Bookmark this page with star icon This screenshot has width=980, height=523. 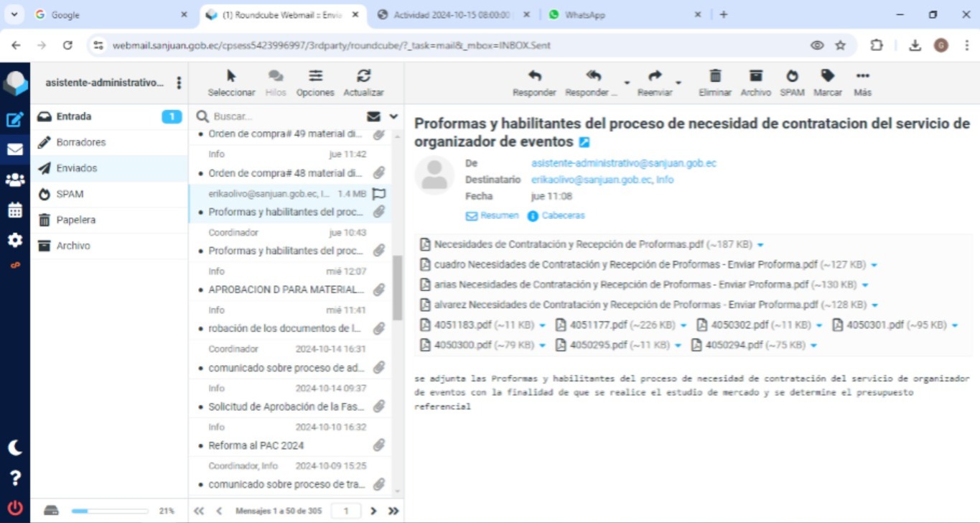coord(840,45)
